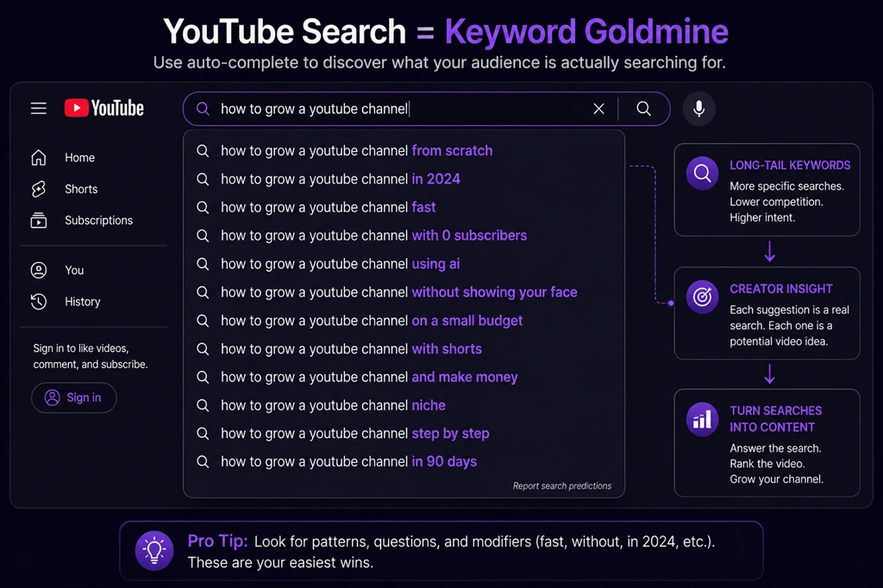This screenshot has height=588, width=883.
Task: Click magnifier icon beside 'using ai' suggestion
Action: (x=203, y=264)
